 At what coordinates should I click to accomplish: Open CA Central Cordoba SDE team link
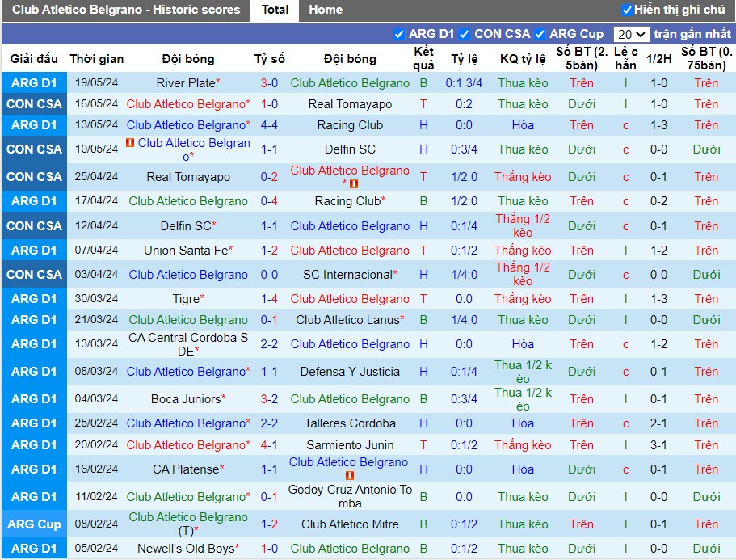pyautogui.click(x=188, y=344)
